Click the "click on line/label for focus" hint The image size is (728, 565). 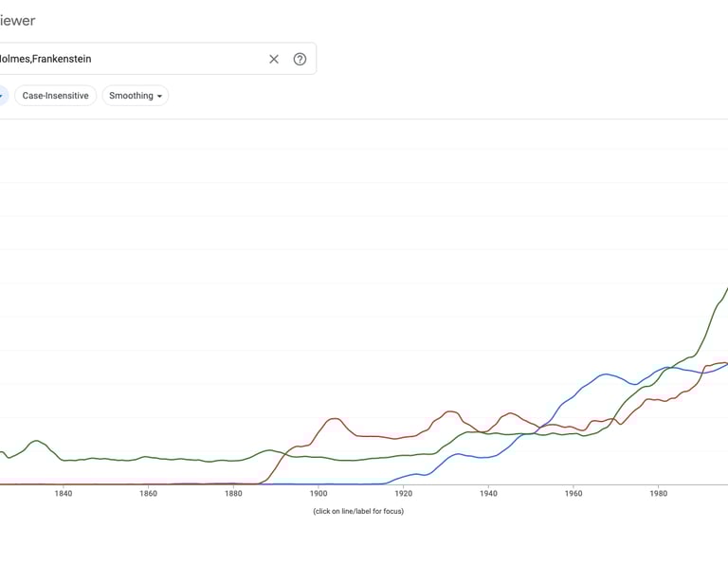click(x=358, y=511)
